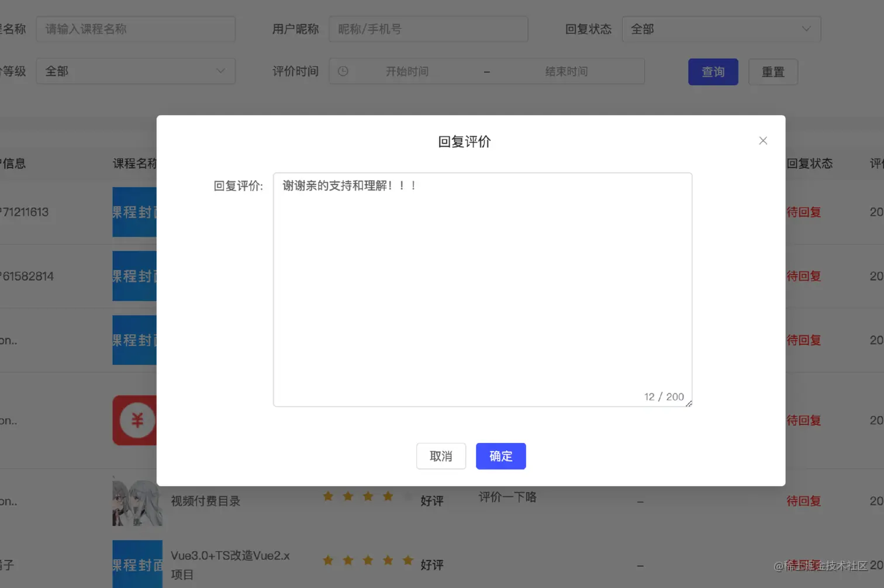Click the first star in 视频付费目录 rating
The width and height of the screenshot is (884, 588).
pos(328,496)
